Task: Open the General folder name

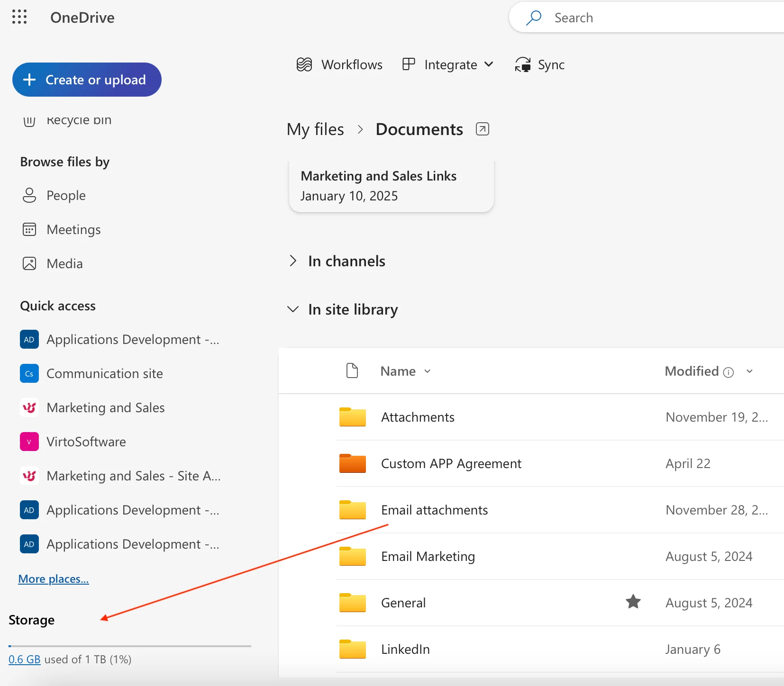Action: 403,603
